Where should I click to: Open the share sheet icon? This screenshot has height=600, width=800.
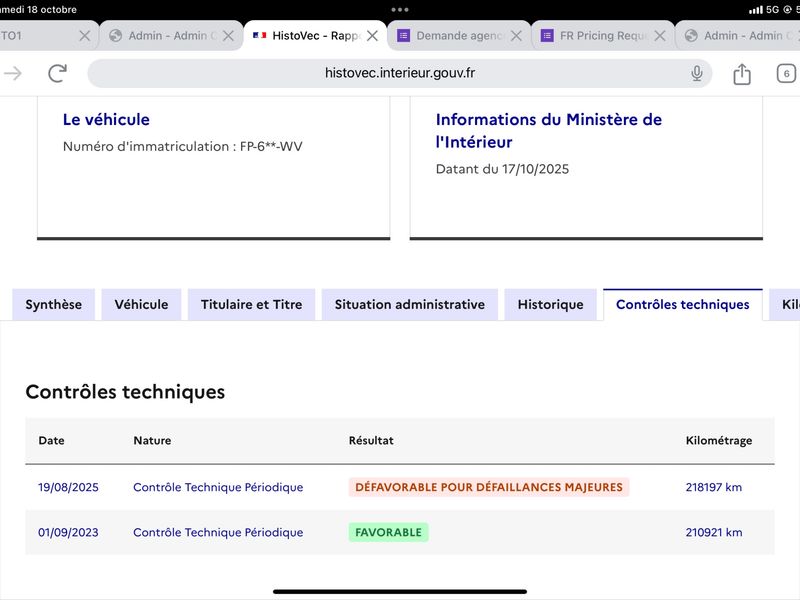pos(742,74)
